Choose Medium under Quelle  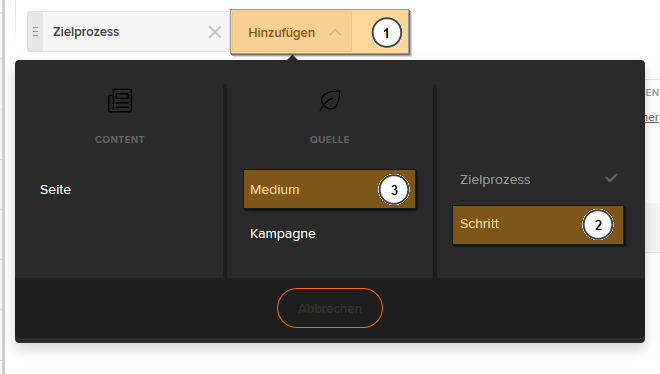pyautogui.click(x=329, y=189)
